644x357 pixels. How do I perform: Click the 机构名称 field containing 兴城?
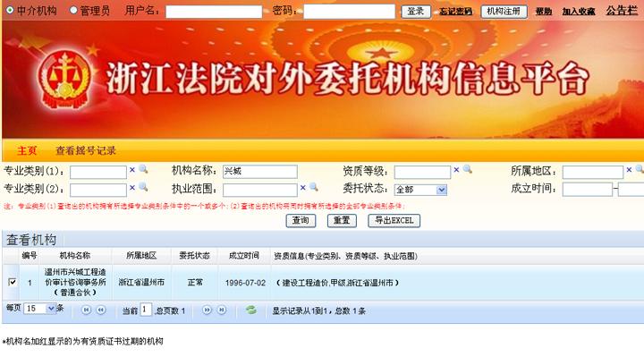click(x=260, y=172)
